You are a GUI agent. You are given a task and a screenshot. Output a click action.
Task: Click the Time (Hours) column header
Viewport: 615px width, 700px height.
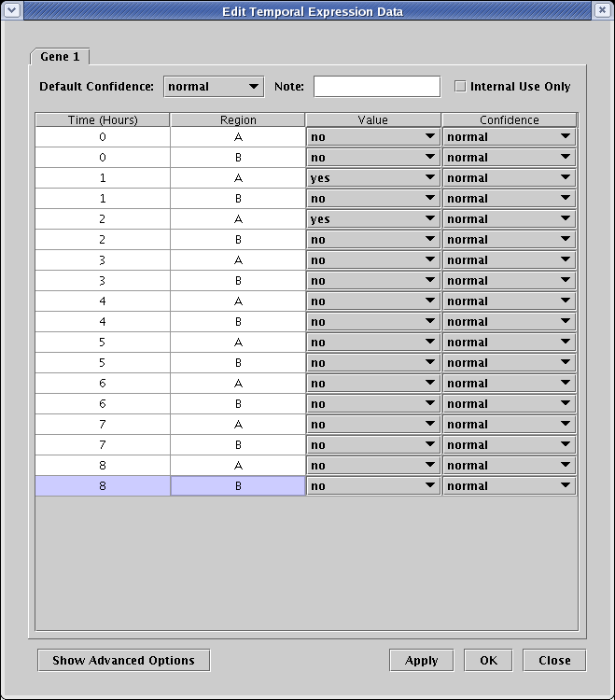point(103,120)
